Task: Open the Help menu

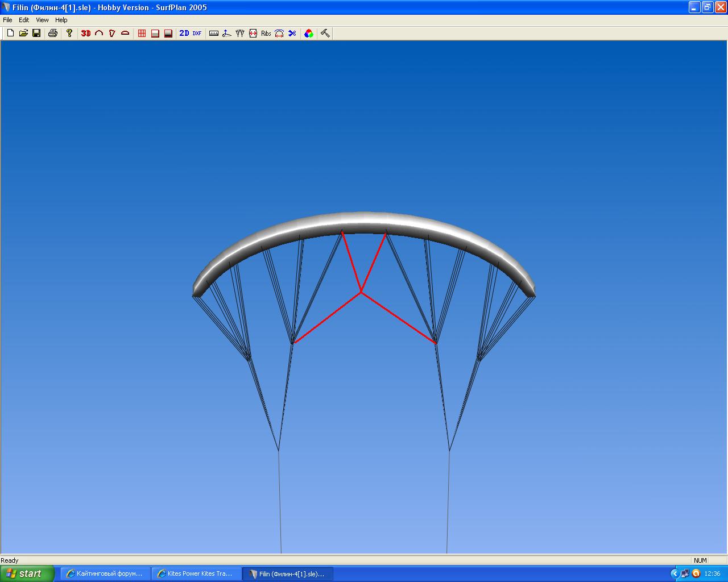Action: (x=61, y=20)
